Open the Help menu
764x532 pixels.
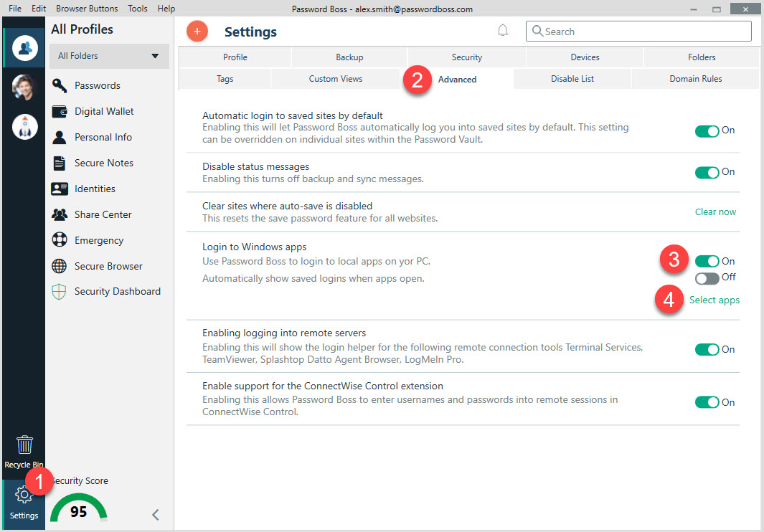166,9
